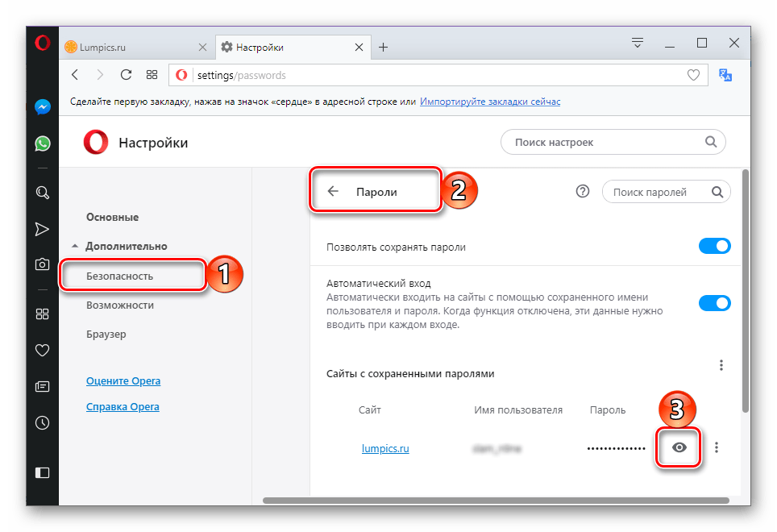777x532 pixels.
Task: Click the Поиск паролей search field
Action: click(657, 192)
